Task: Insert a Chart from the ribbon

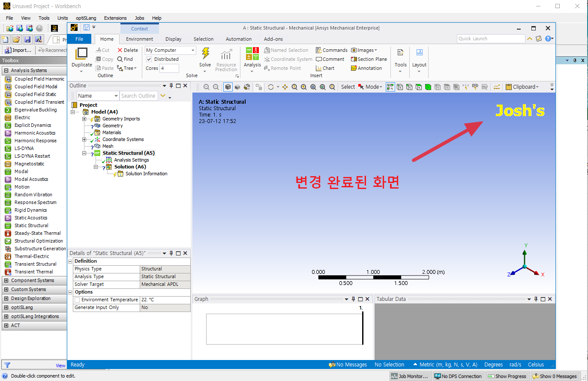Action: pyautogui.click(x=325, y=68)
